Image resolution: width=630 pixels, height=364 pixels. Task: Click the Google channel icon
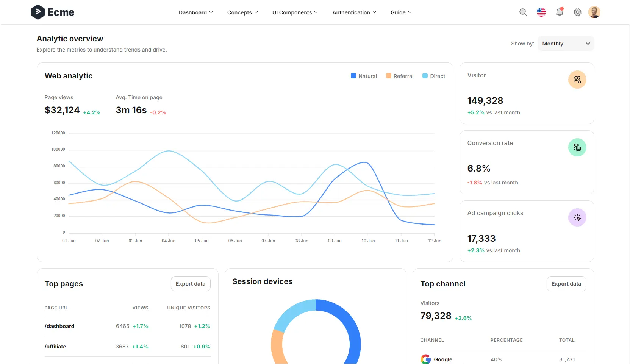pyautogui.click(x=425, y=359)
